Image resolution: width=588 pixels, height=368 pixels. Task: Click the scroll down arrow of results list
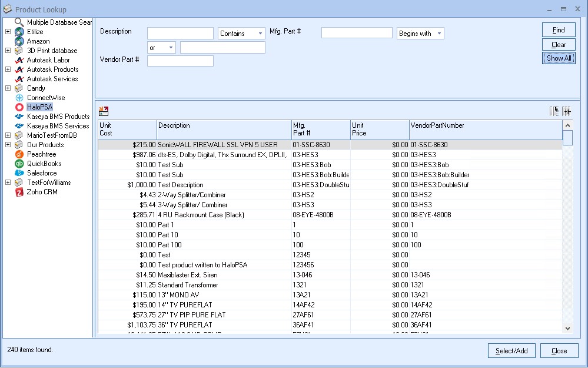[567, 328]
